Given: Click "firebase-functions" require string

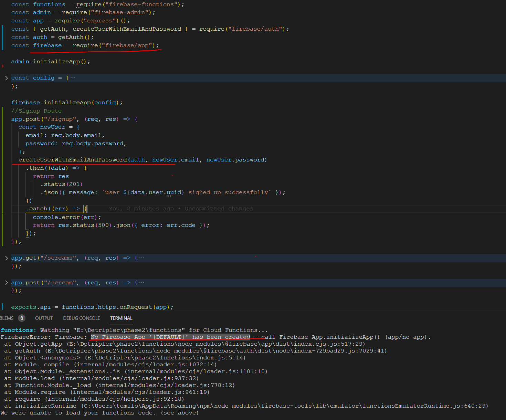Looking at the screenshot, I should point(141,4).
